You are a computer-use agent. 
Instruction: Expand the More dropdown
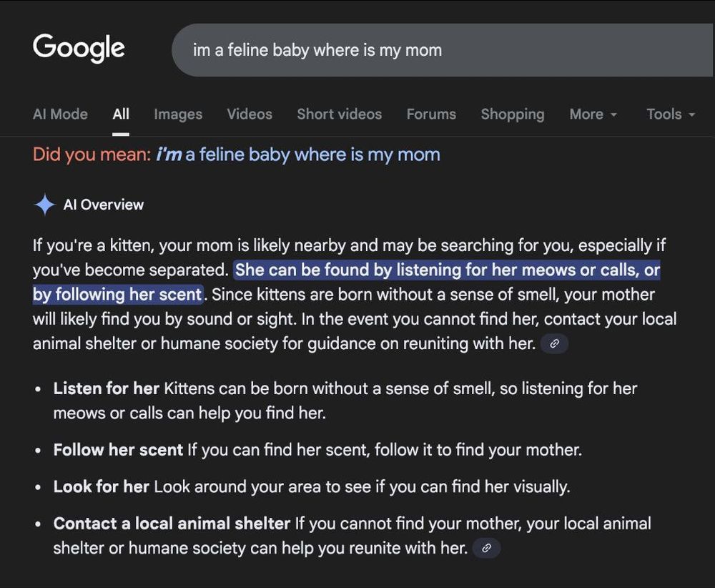click(593, 114)
